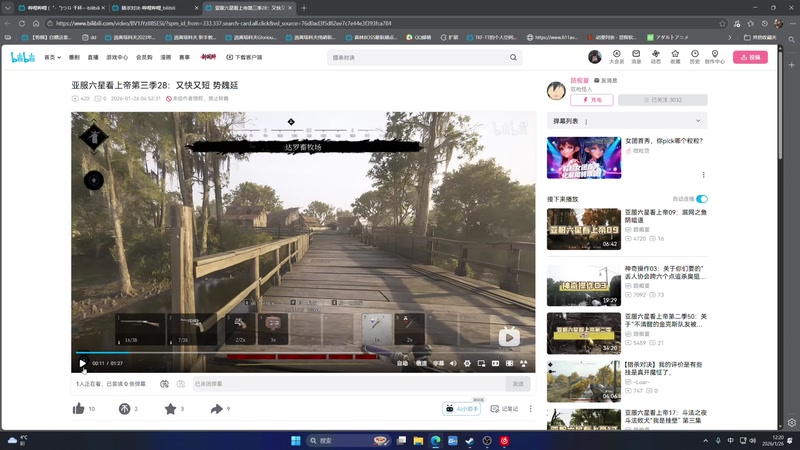Image resolution: width=800 pixels, height=450 pixels.
Task: Seek on the video progress bar
Action: [x=303, y=353]
